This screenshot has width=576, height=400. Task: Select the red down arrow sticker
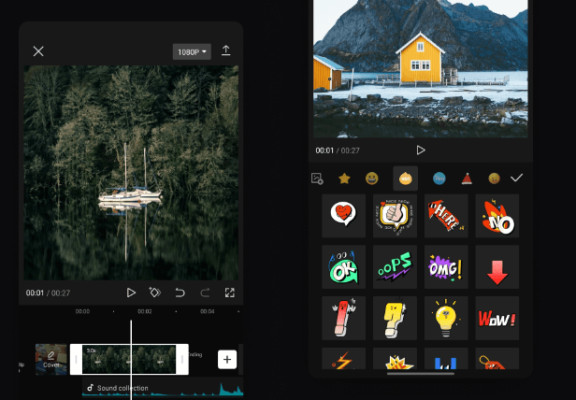(x=497, y=267)
